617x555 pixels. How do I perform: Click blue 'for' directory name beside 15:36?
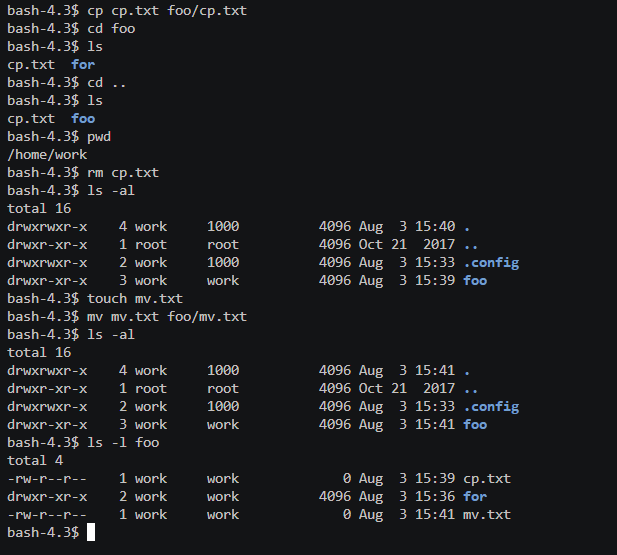tap(475, 497)
